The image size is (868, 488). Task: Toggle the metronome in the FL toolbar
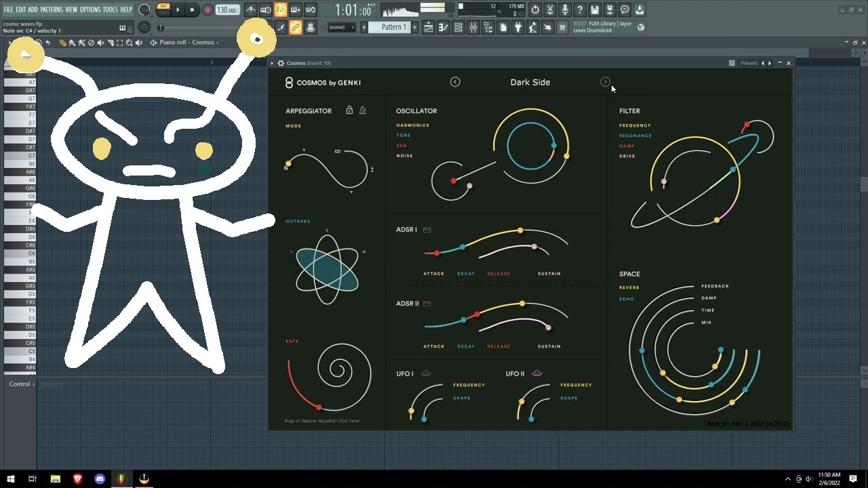pos(250,9)
